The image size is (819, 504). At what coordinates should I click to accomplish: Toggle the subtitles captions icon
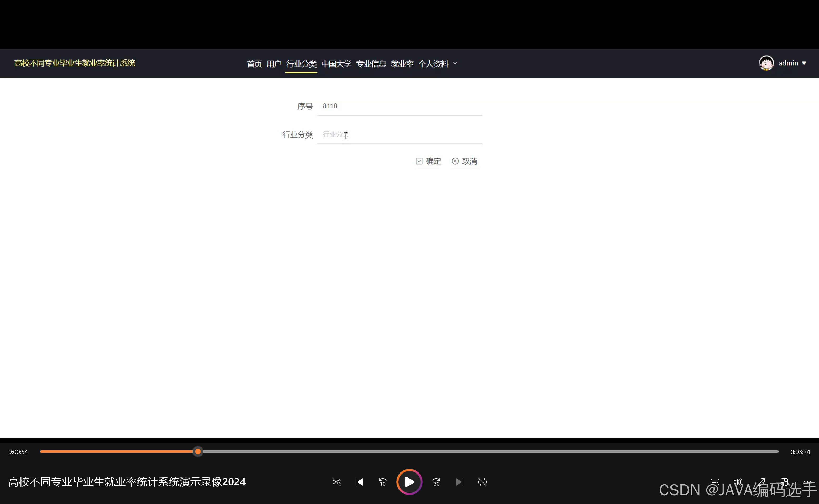[x=715, y=482]
